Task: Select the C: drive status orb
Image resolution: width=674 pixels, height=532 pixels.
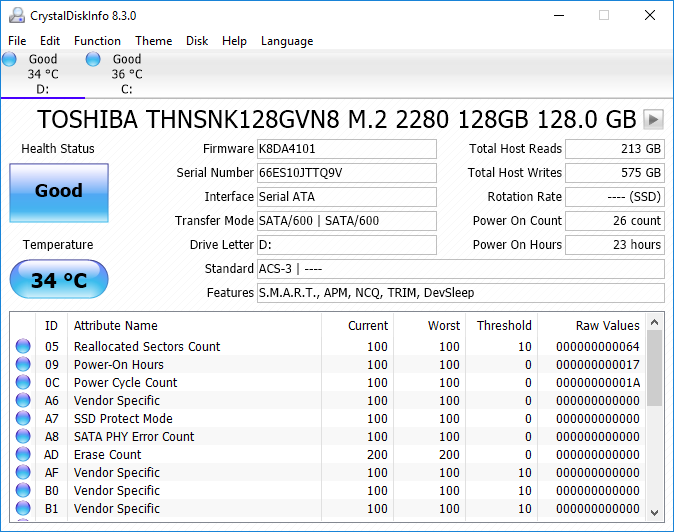Action: 94,60
